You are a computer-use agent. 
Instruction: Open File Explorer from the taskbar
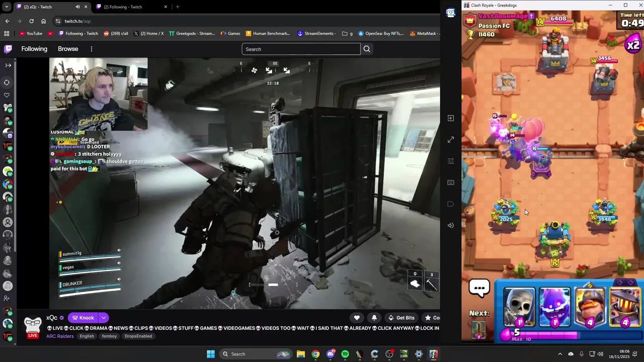click(300, 354)
